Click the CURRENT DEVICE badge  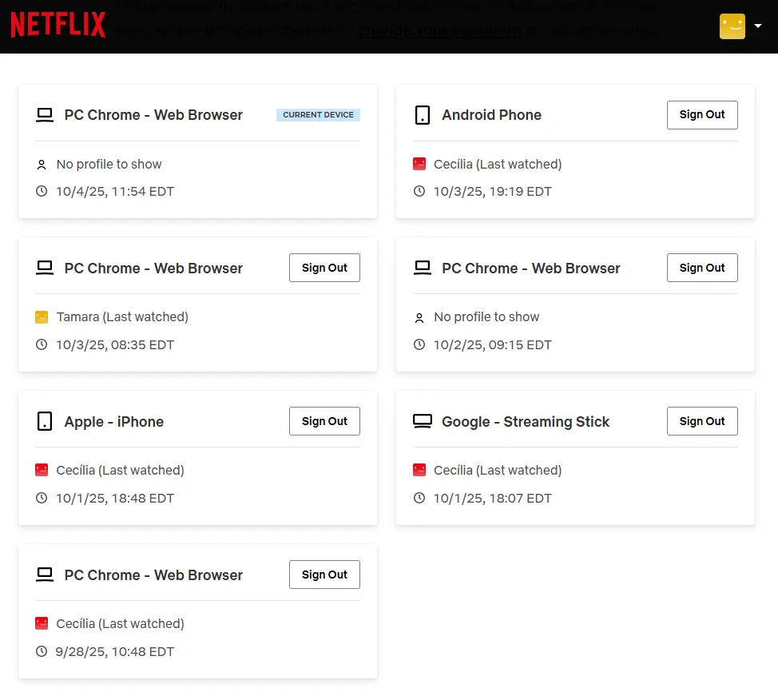click(x=318, y=115)
